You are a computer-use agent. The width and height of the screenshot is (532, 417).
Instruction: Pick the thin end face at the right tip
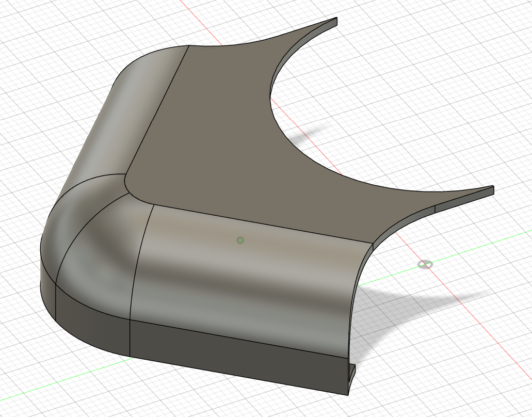click(493, 190)
